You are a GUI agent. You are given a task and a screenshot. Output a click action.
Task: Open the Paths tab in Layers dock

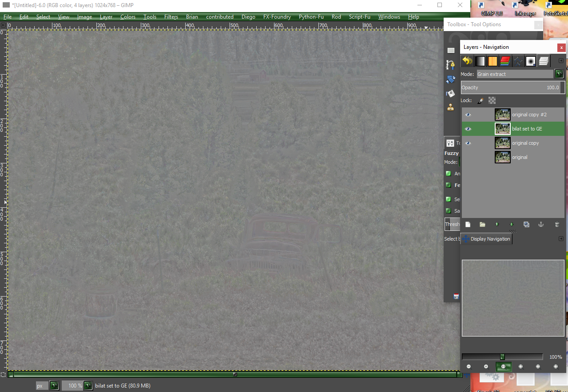pyautogui.click(x=518, y=61)
